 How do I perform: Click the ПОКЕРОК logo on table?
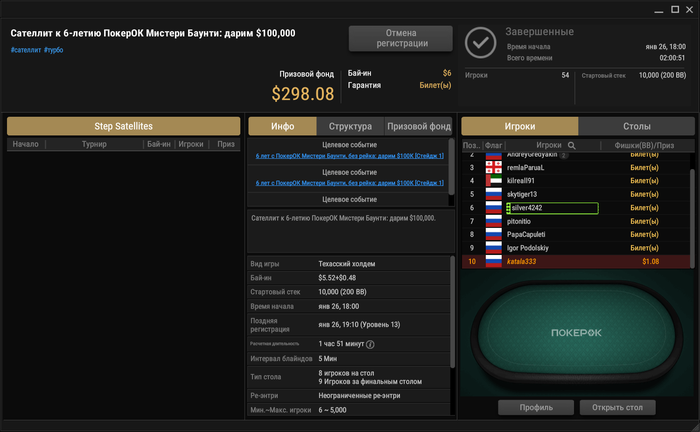(576, 333)
